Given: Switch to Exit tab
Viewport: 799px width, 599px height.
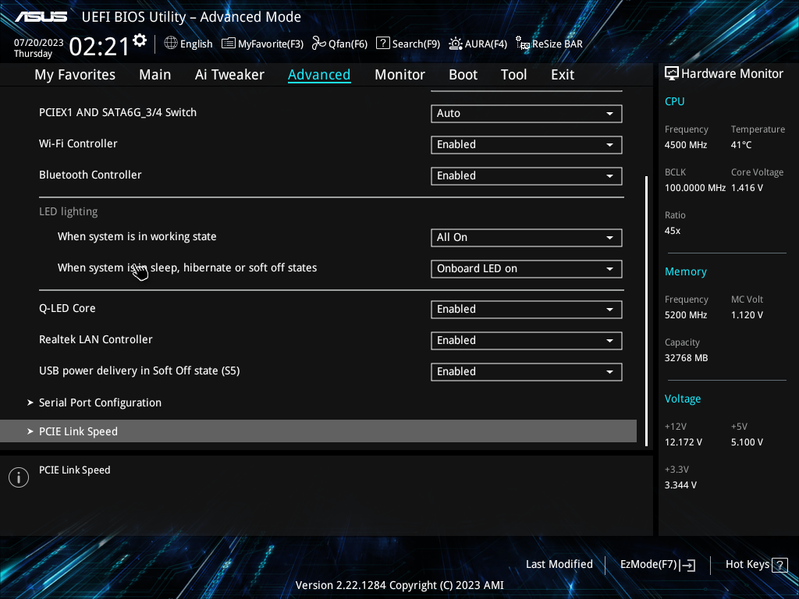Looking at the screenshot, I should coord(563,75).
